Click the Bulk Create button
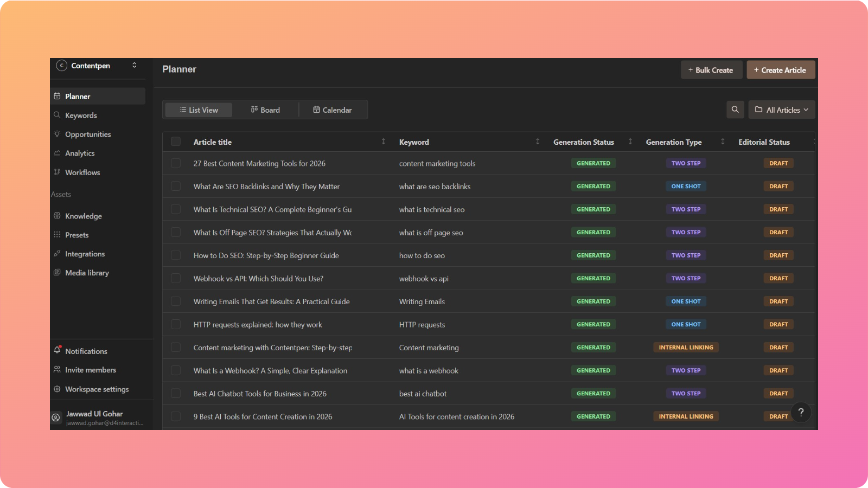868x488 pixels. click(711, 70)
